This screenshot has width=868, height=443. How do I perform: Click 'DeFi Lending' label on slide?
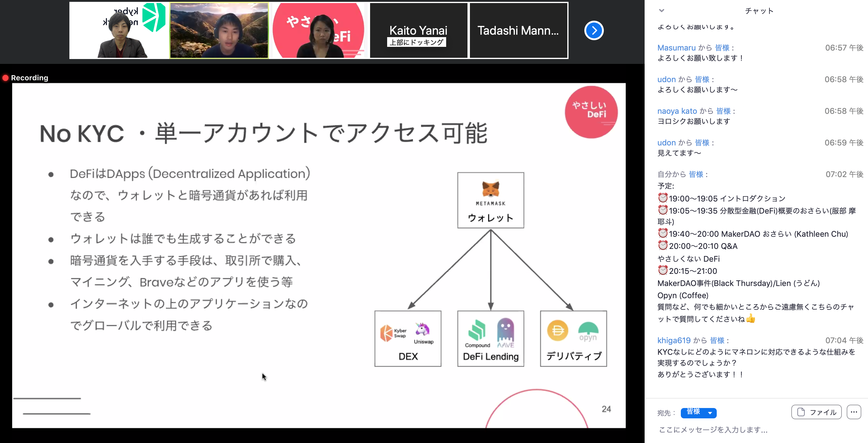(491, 356)
